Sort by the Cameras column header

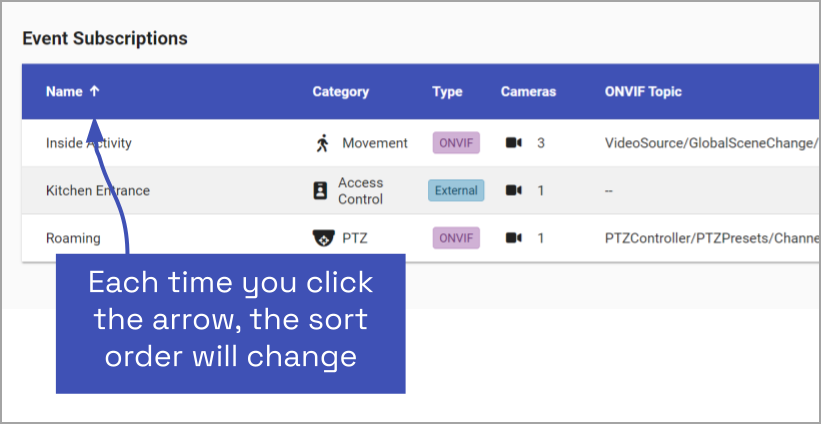[x=528, y=91]
